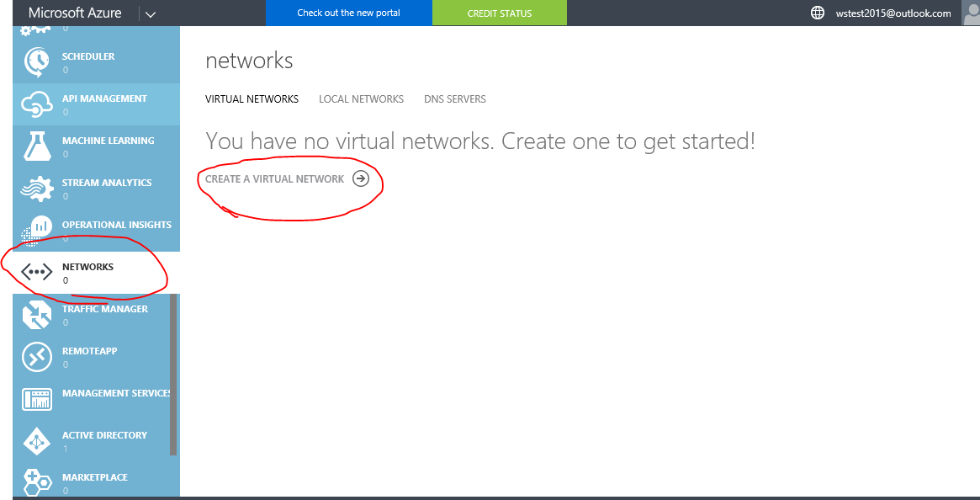Select the Machine Learning flask icon
The image size is (980, 500).
tap(37, 146)
